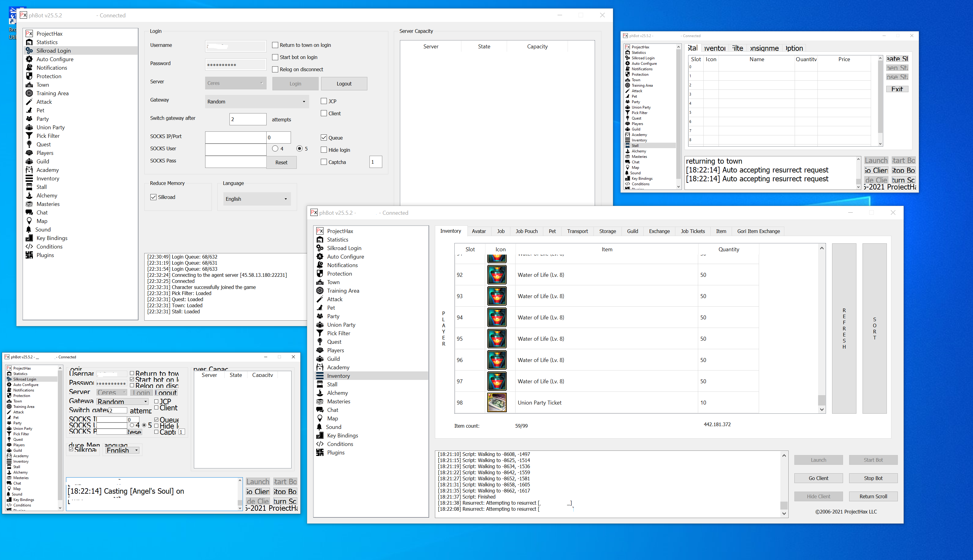Viewport: 973px width, 560px height.
Task: Open the Gateway Random dropdown
Action: tap(257, 102)
